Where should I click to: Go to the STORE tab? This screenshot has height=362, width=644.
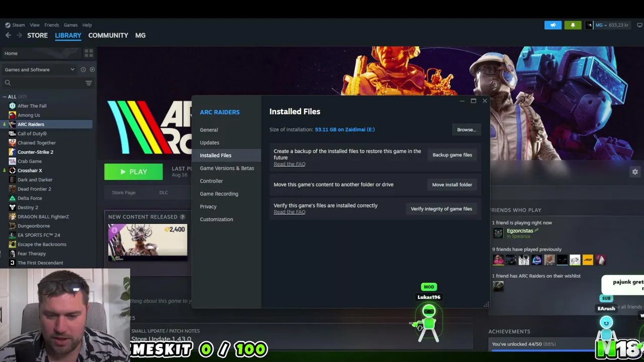click(x=37, y=36)
